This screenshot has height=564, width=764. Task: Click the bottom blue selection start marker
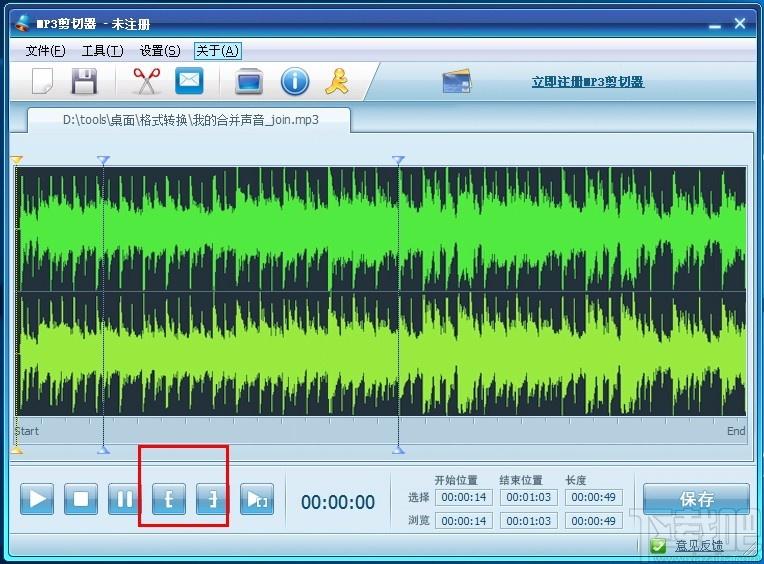click(x=103, y=450)
